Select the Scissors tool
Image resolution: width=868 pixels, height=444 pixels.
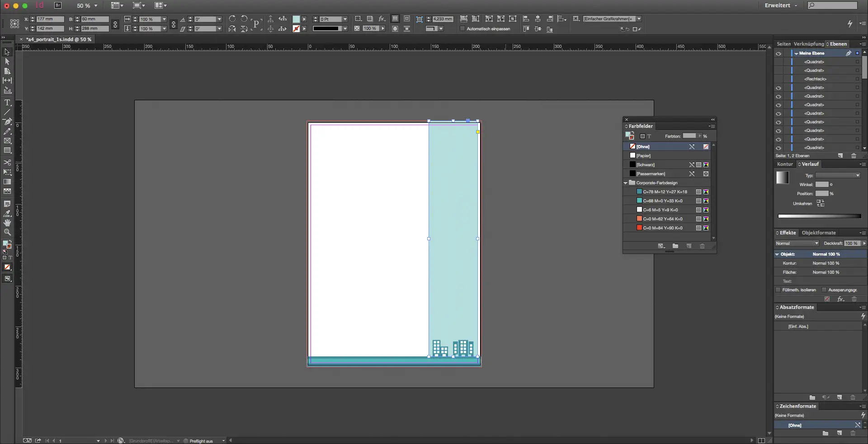click(7, 162)
